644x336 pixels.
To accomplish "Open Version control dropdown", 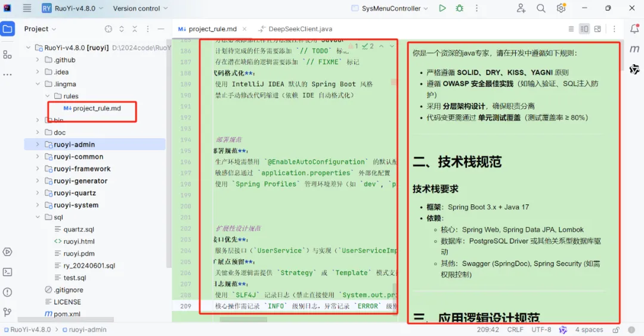I will point(140,8).
